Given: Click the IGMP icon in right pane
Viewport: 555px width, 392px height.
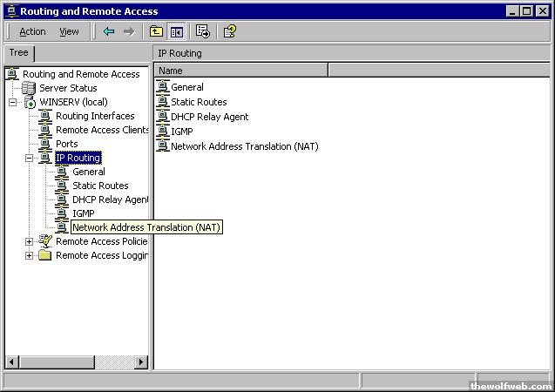Looking at the screenshot, I should pyautogui.click(x=163, y=132).
